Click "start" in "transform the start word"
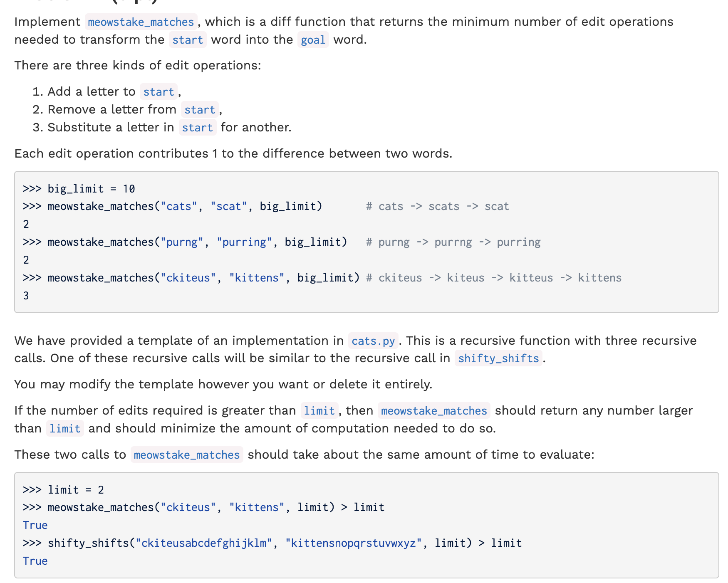 tap(188, 40)
